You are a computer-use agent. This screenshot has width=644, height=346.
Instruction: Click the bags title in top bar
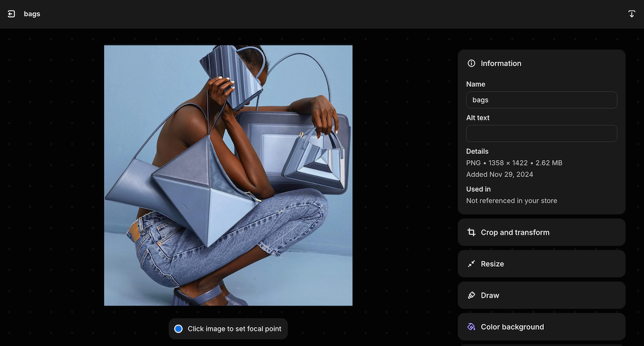(x=32, y=14)
